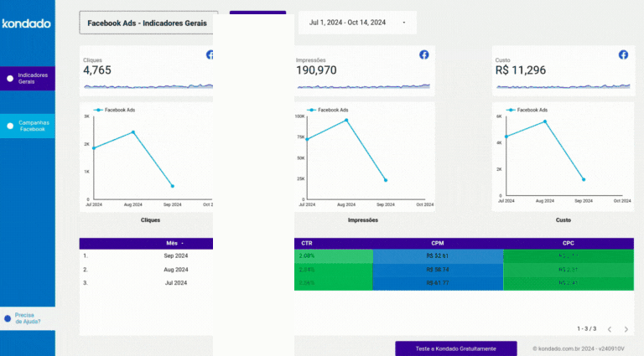Toggle Facebook Ads legend in Impressões chart

(327, 110)
